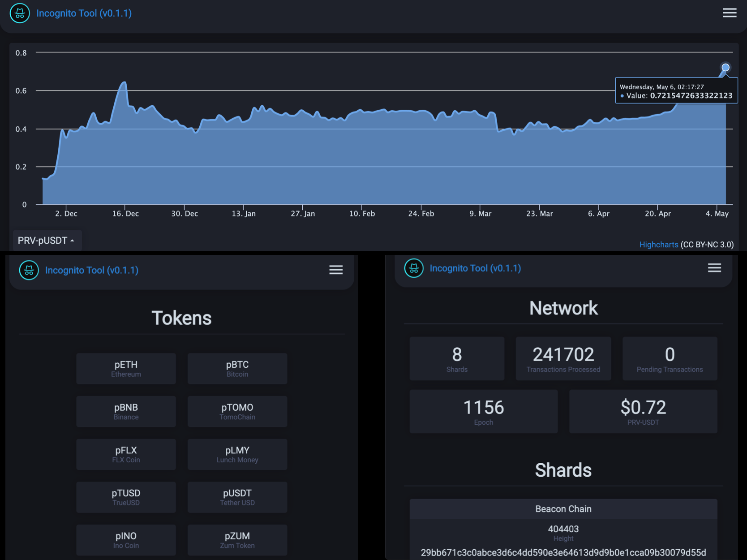747x560 pixels.
Task: Expand the PRV-pUSDT pair dropdown
Action: (47, 241)
